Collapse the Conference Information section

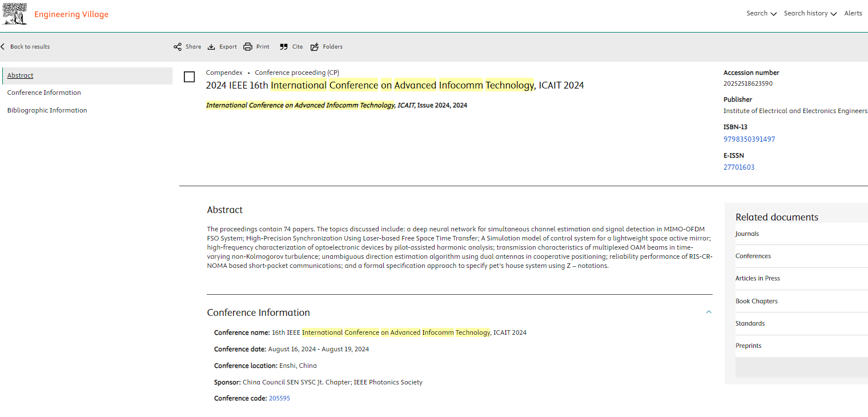click(709, 312)
